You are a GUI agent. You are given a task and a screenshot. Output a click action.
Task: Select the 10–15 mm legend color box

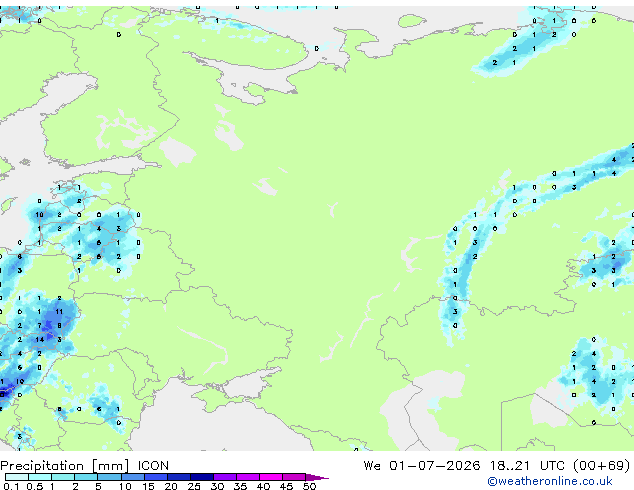(132, 477)
